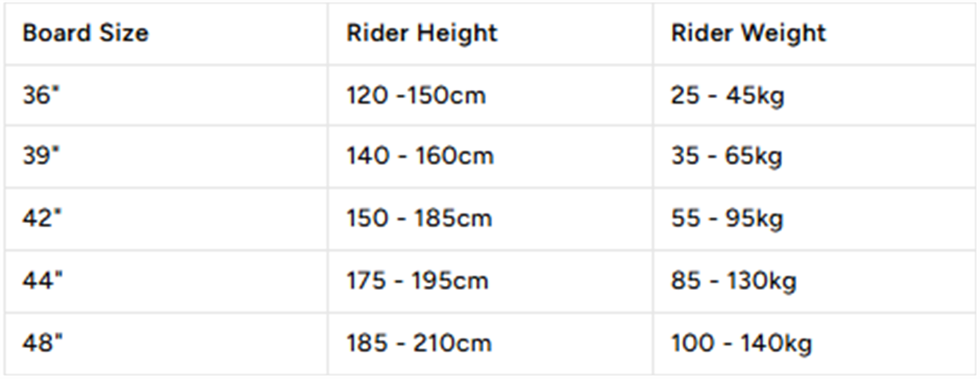Select the 48" board size cell
The height and width of the screenshot is (379, 980).
pos(43,343)
